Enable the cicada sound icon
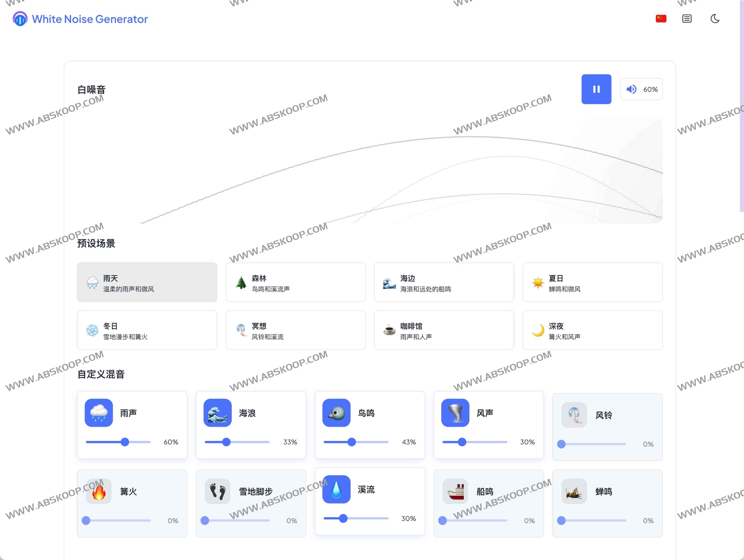This screenshot has height=560, width=744. 574,491
